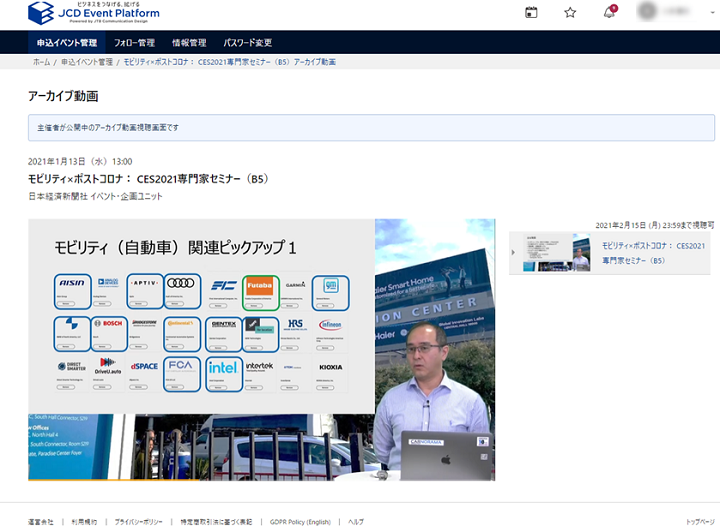
Task: Go to 申込イベント管理 breadcrumb link
Action: click(87, 62)
